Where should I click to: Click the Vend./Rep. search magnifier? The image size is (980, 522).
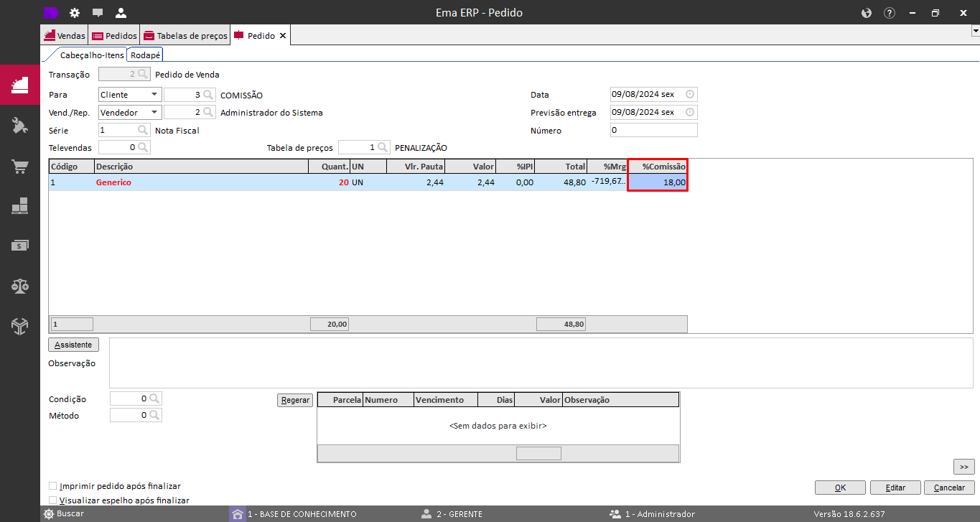click(208, 112)
